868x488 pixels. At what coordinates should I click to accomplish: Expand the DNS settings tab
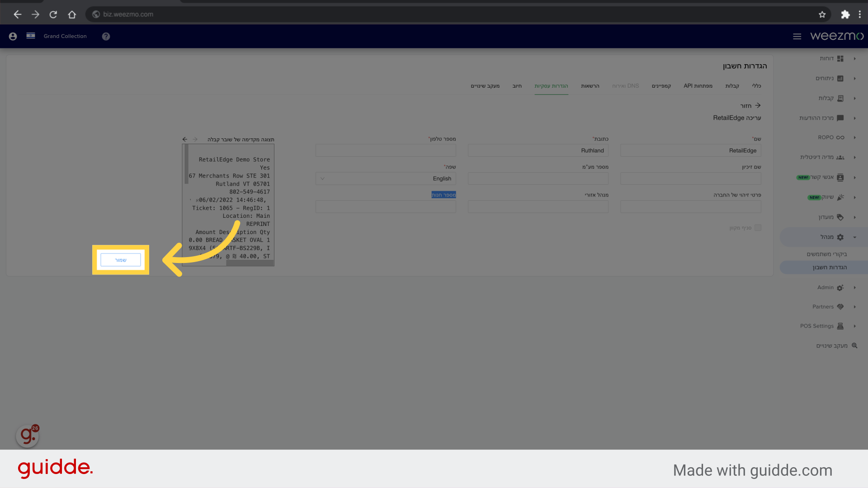(625, 85)
